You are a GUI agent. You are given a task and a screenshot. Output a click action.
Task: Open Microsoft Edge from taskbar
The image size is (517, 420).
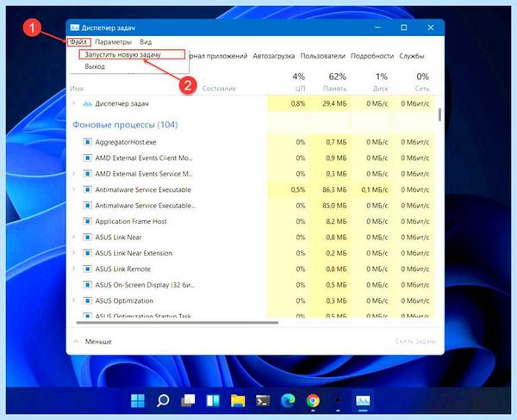pos(288,400)
